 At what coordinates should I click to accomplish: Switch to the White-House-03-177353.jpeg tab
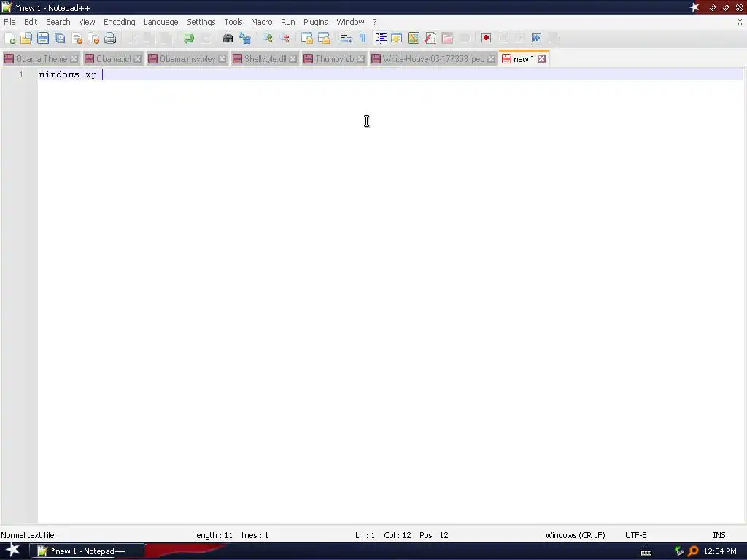coord(433,59)
